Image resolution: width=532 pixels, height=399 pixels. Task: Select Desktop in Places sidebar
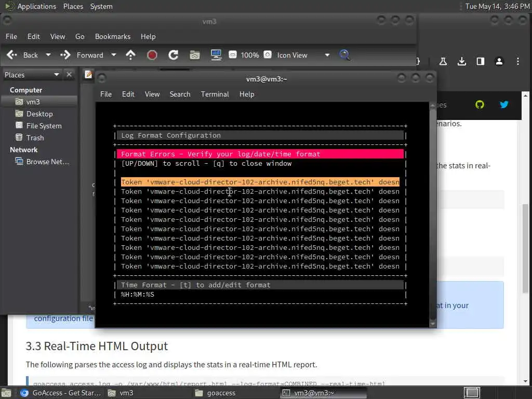click(39, 114)
